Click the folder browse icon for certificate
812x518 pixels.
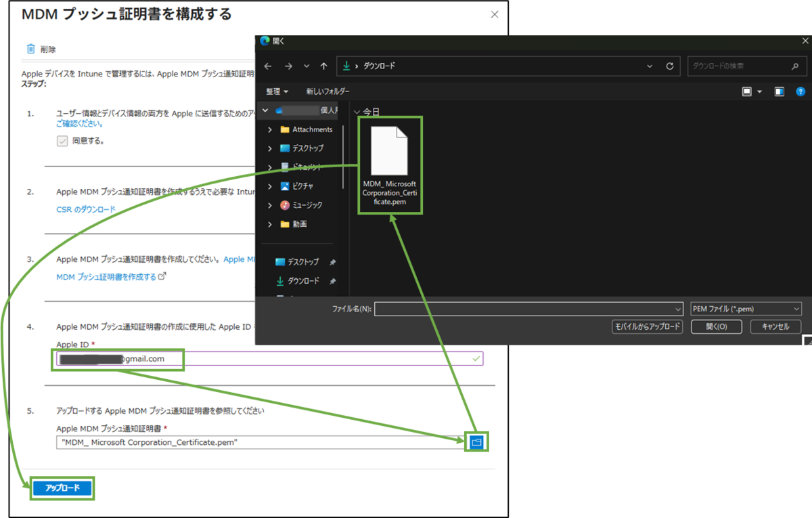(476, 442)
